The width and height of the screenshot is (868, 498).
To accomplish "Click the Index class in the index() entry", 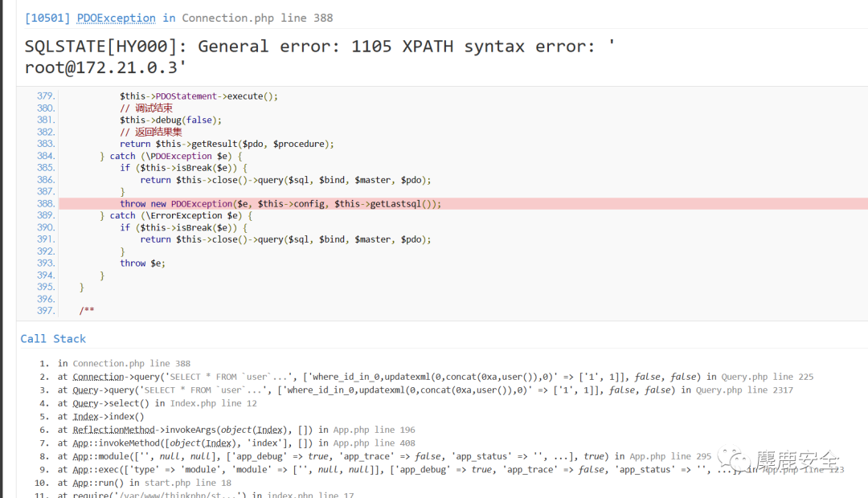I will pos(85,417).
